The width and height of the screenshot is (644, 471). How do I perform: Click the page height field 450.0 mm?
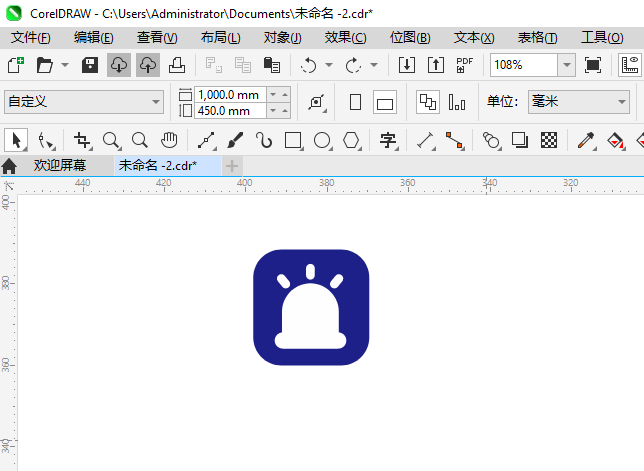click(x=230, y=111)
